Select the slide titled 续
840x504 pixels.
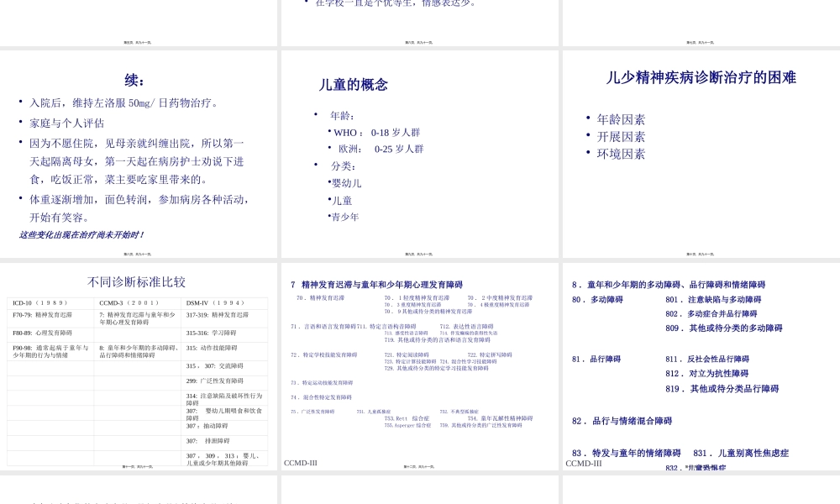click(139, 151)
